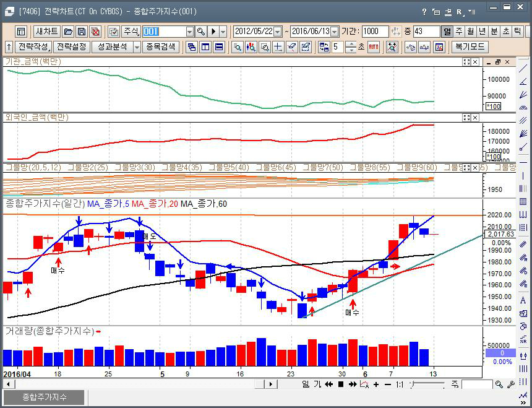
Task: Switch chart period to 월 (monthly)
Action: [x=471, y=32]
